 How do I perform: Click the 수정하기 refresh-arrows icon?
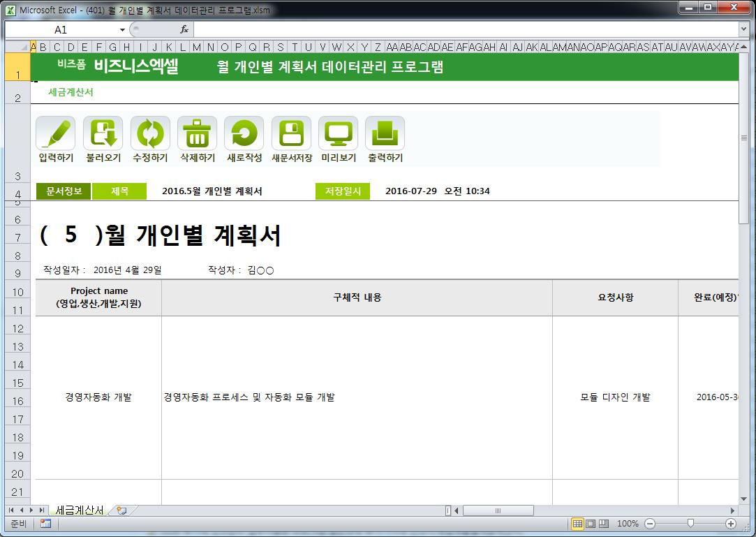pyautogui.click(x=150, y=133)
